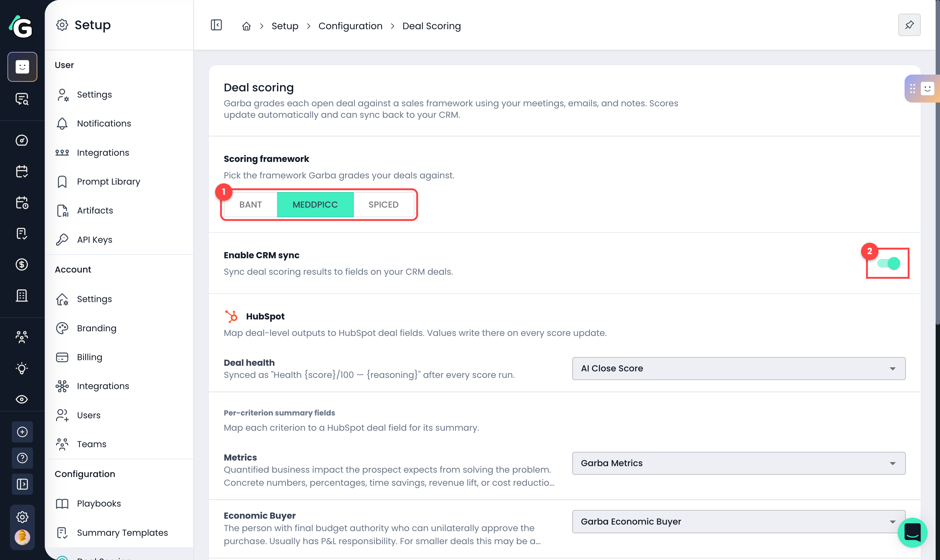Screen dimensions: 940x560
Task: Open the eye icon in left rail
Action: (22, 399)
